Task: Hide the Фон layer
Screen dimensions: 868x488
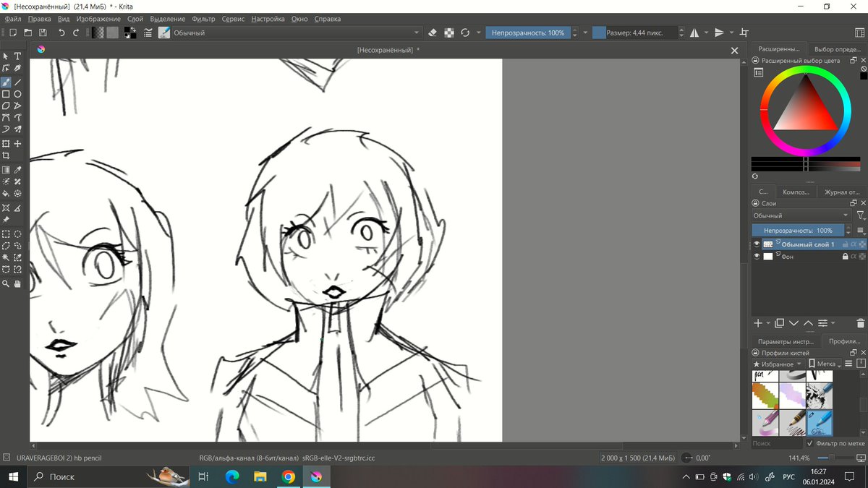Action: [x=757, y=256]
